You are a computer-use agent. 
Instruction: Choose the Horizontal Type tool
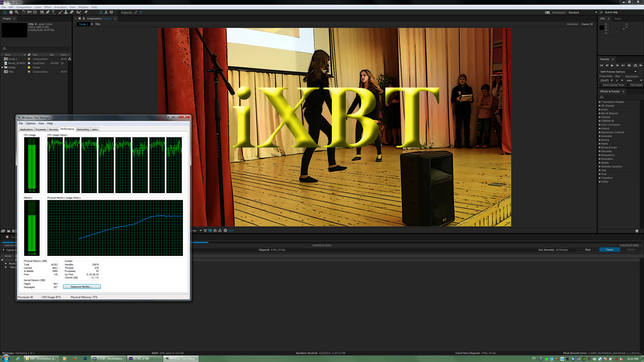coord(53,12)
